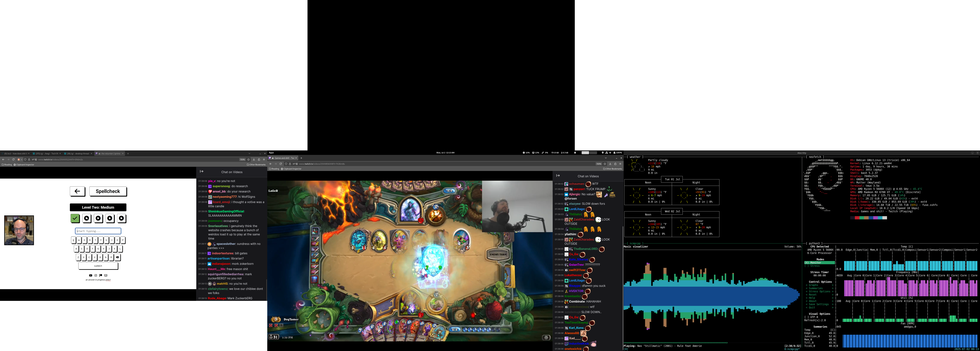Expand the Graphs menu in s-tui

[819, 285]
